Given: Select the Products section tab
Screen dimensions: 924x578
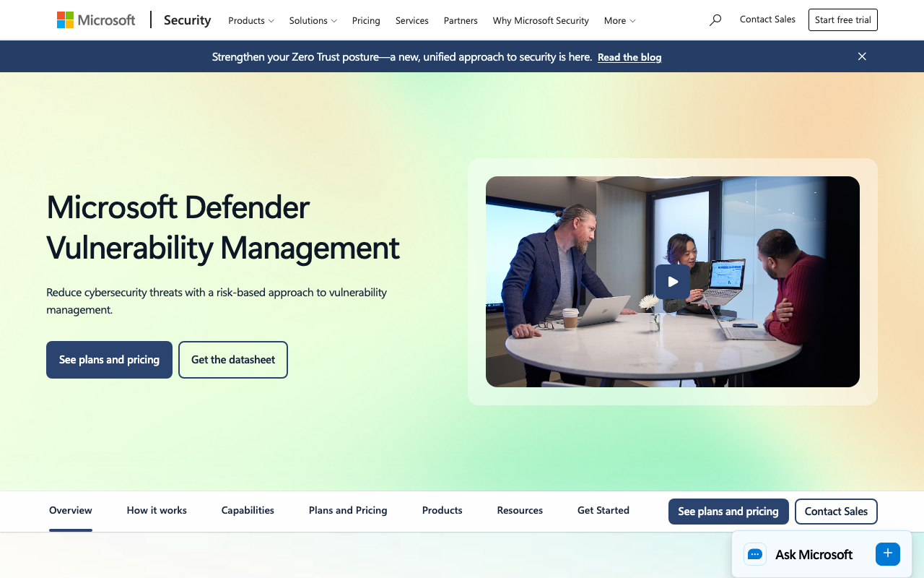Looking at the screenshot, I should tap(443, 510).
